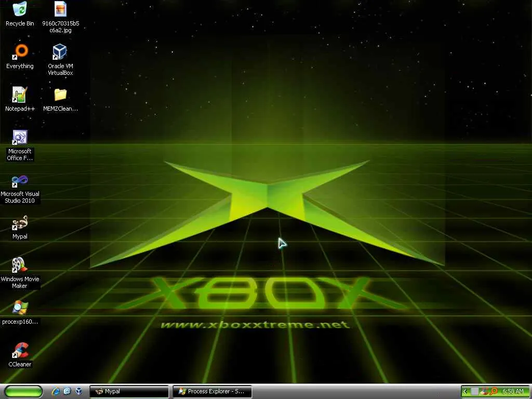532x399 pixels.
Task: Switch to the Mypal taskbar window
Action: [x=129, y=392]
